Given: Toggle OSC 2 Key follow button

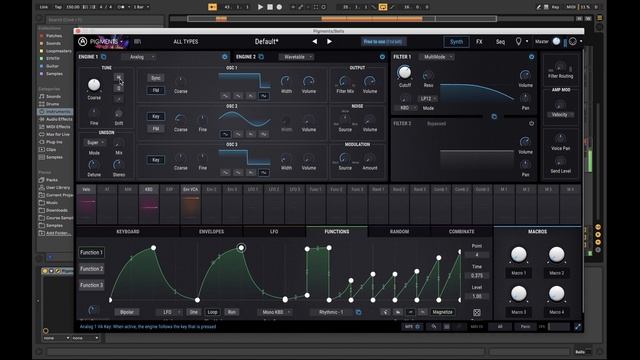Looking at the screenshot, I should coord(156,116).
